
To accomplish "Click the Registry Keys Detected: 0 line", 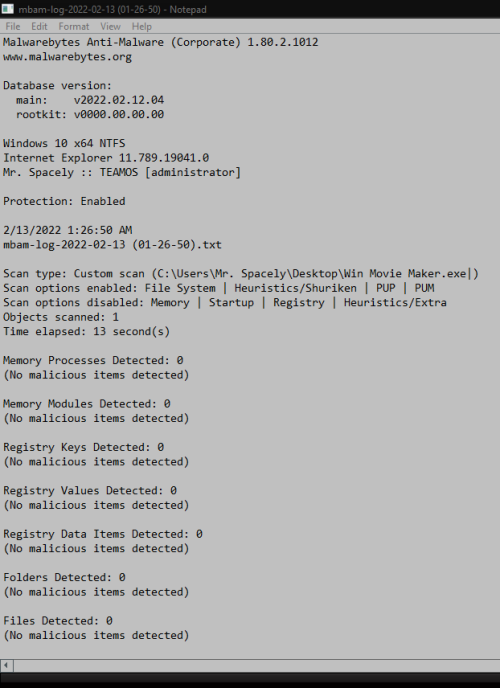I will click(83, 448).
